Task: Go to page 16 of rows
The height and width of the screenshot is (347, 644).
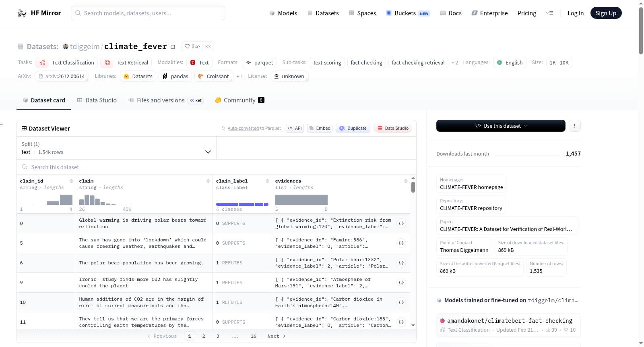Action: pos(253,336)
